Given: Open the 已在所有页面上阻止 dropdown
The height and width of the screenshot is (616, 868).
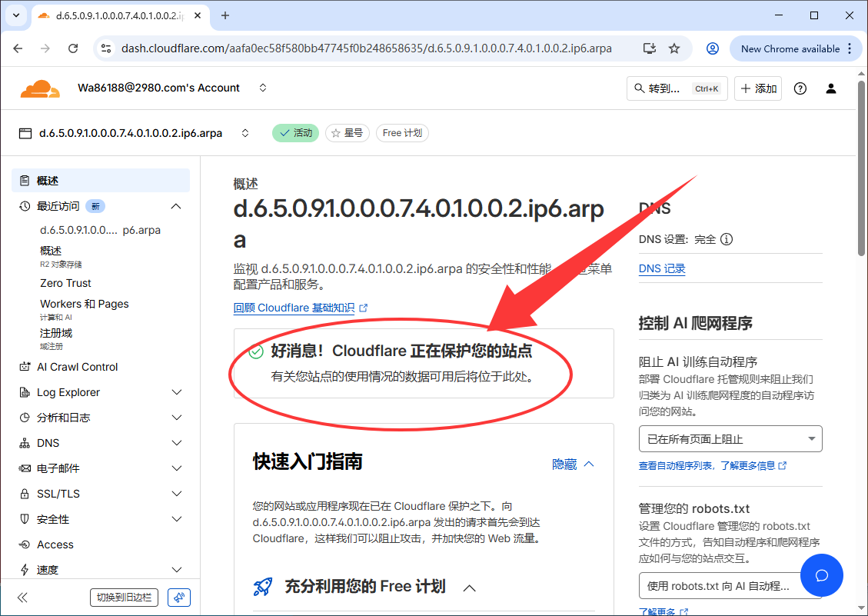Looking at the screenshot, I should pyautogui.click(x=730, y=439).
